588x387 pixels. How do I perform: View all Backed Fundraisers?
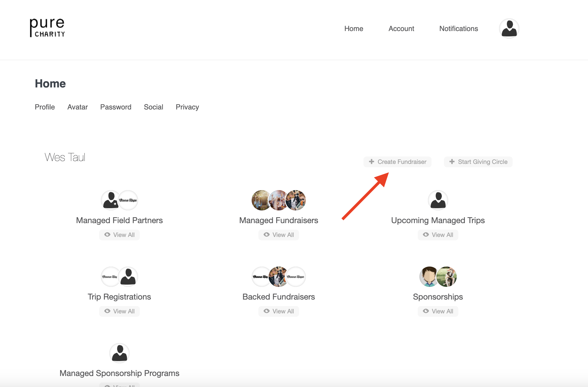point(278,311)
